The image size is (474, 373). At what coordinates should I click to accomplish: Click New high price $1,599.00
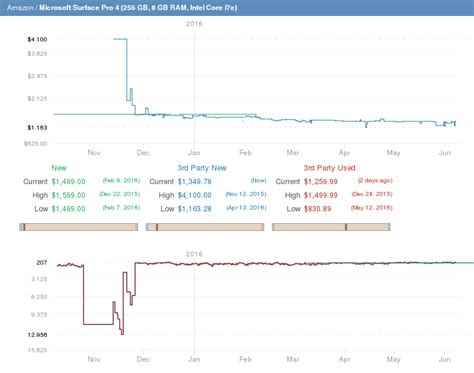pyautogui.click(x=68, y=195)
